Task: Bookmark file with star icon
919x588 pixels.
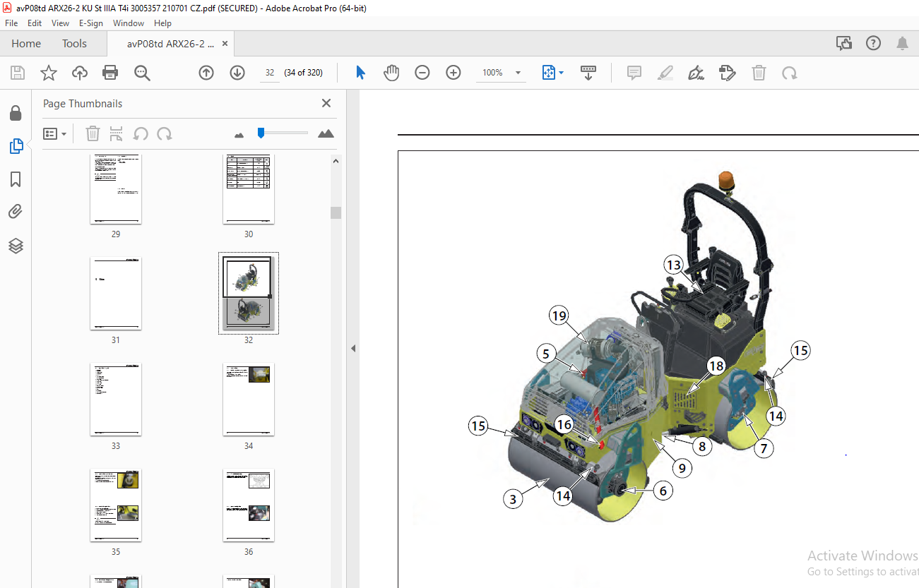Action: pos(48,73)
